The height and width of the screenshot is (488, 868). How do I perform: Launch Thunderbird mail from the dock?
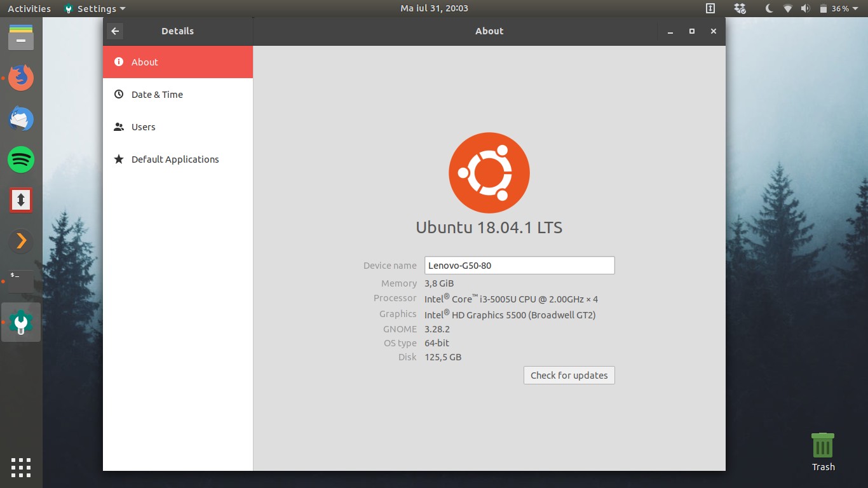[21, 119]
